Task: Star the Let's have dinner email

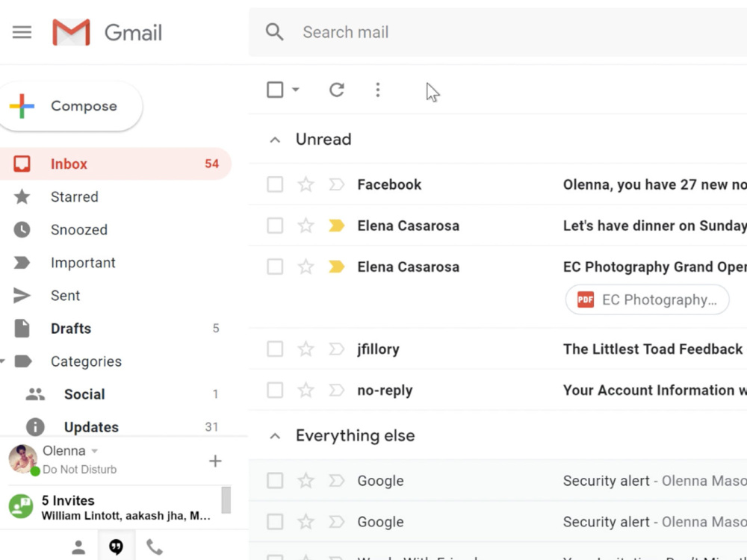Action: (x=306, y=225)
